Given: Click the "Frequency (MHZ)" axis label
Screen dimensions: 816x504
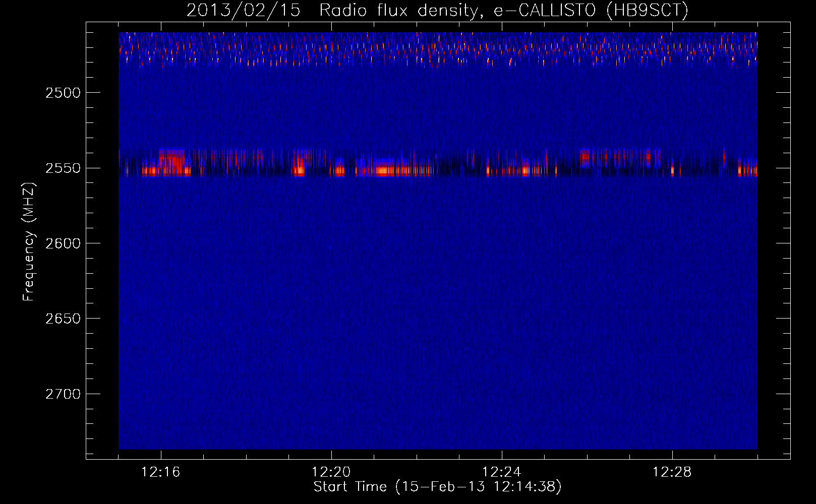Looking at the screenshot, I should coord(29,242).
